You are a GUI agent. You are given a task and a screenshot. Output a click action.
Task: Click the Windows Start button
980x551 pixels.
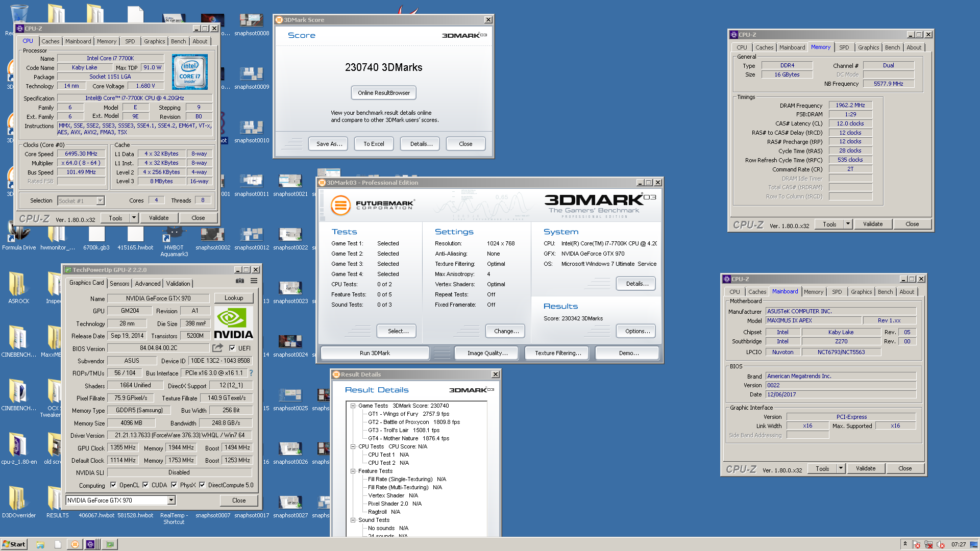point(14,544)
